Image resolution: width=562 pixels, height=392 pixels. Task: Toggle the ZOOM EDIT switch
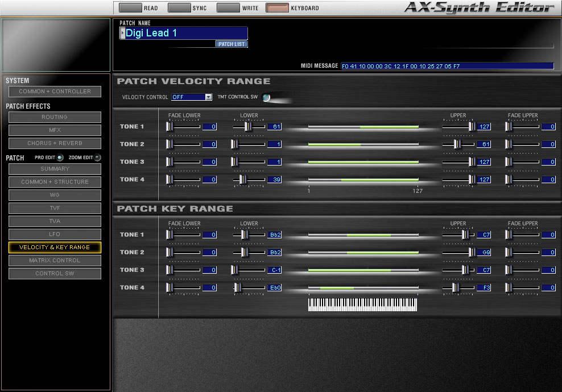(x=97, y=158)
